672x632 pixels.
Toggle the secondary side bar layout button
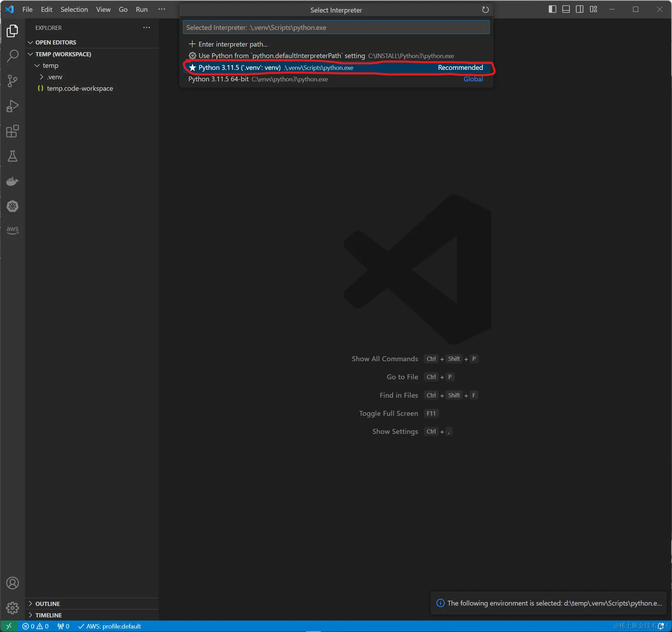(x=579, y=9)
